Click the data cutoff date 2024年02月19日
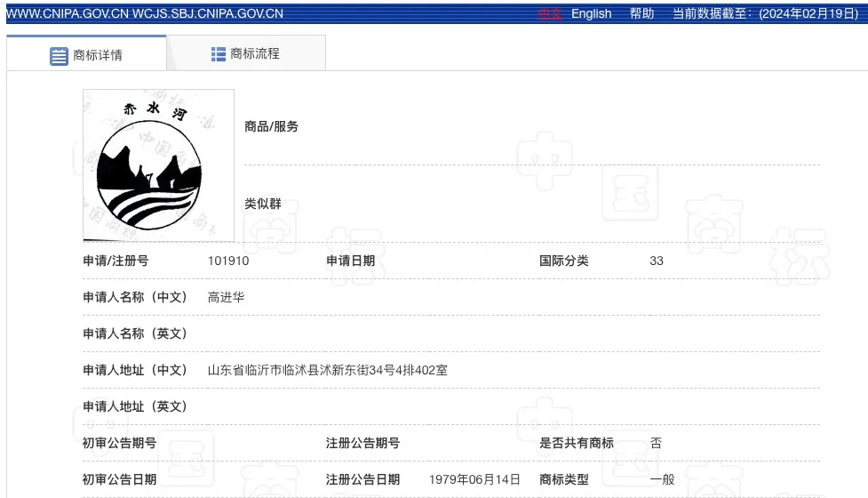868x498 pixels. point(808,14)
